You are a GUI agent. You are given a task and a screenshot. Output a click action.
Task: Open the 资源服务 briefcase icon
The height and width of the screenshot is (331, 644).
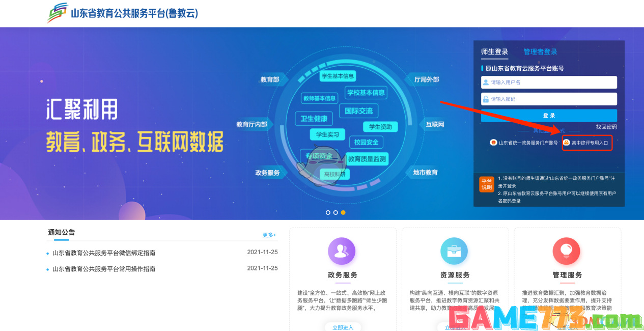(454, 251)
